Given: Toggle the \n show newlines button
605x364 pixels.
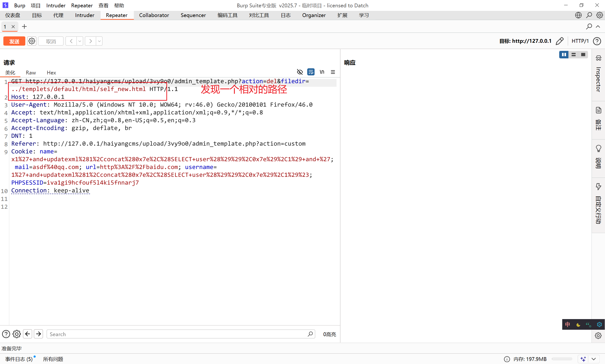Looking at the screenshot, I should click(322, 72).
